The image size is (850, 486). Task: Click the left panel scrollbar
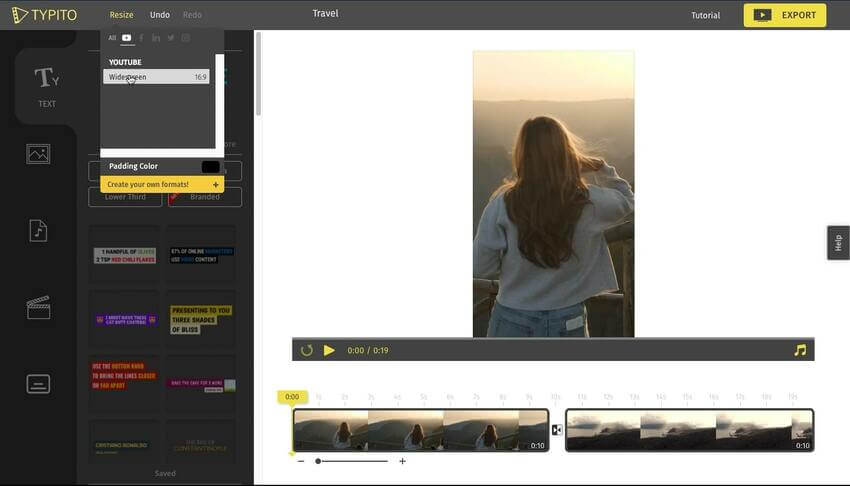(259, 74)
